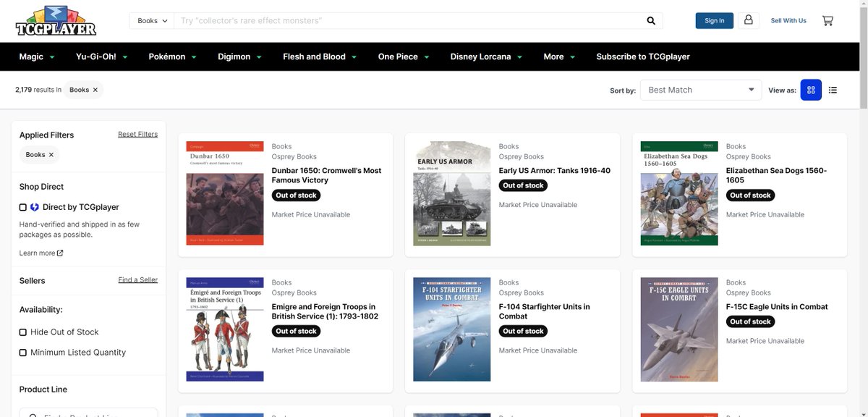This screenshot has height=417, width=868.
Task: Click Out of stock badge on Dunbar 1650
Action: click(297, 195)
